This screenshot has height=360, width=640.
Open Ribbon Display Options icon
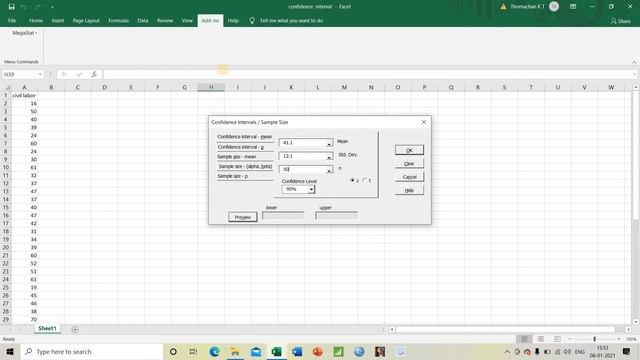[x=573, y=7]
